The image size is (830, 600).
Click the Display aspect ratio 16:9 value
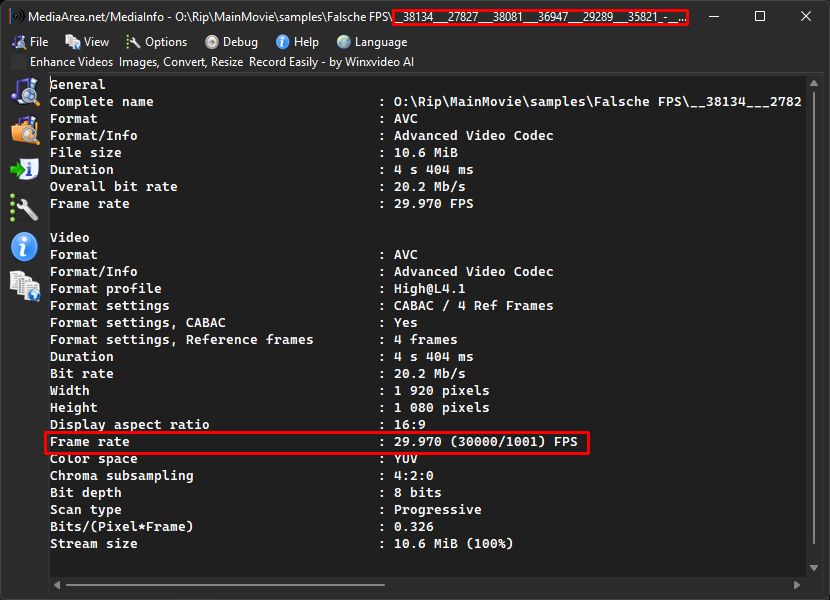pyautogui.click(x=409, y=425)
